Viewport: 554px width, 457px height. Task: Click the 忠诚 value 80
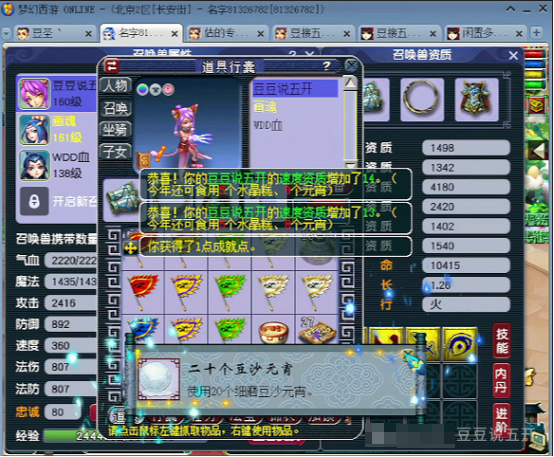tap(63, 412)
